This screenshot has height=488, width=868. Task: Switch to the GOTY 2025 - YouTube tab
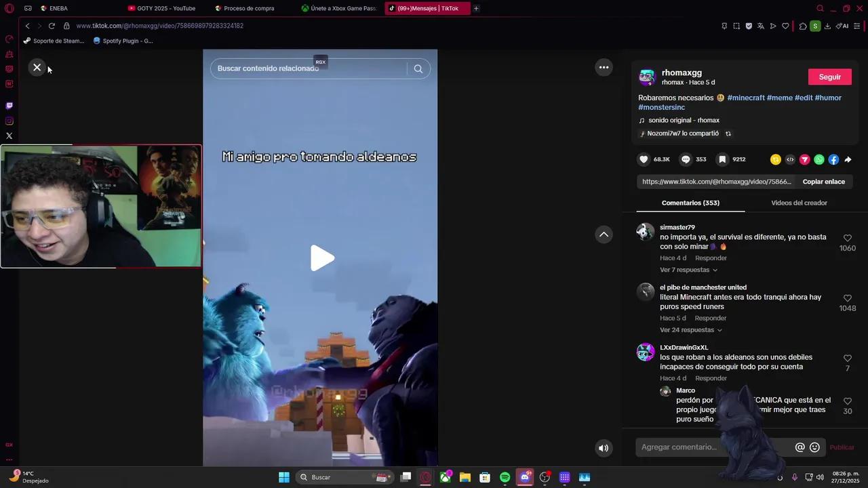(x=166, y=8)
